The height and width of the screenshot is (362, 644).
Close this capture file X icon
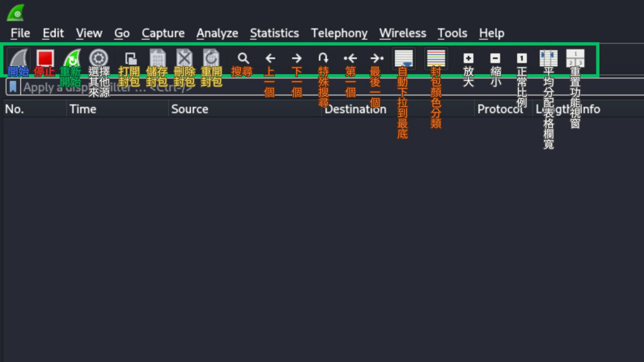tap(184, 58)
